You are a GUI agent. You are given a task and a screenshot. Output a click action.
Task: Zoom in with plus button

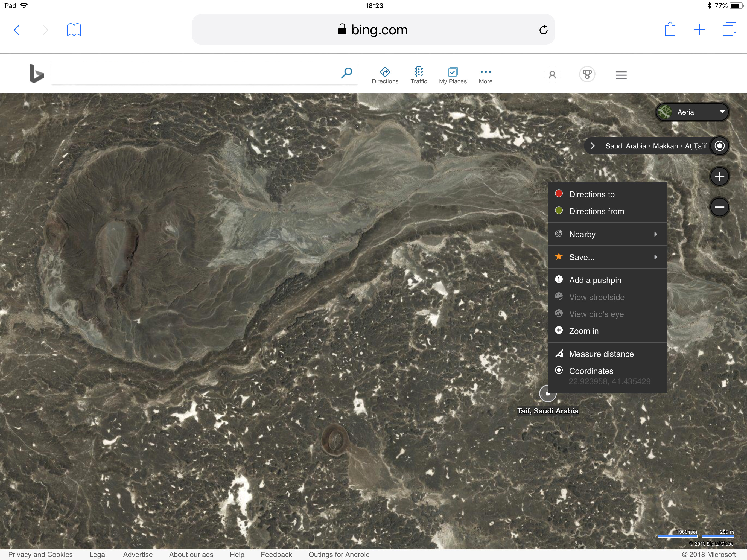[x=719, y=176]
